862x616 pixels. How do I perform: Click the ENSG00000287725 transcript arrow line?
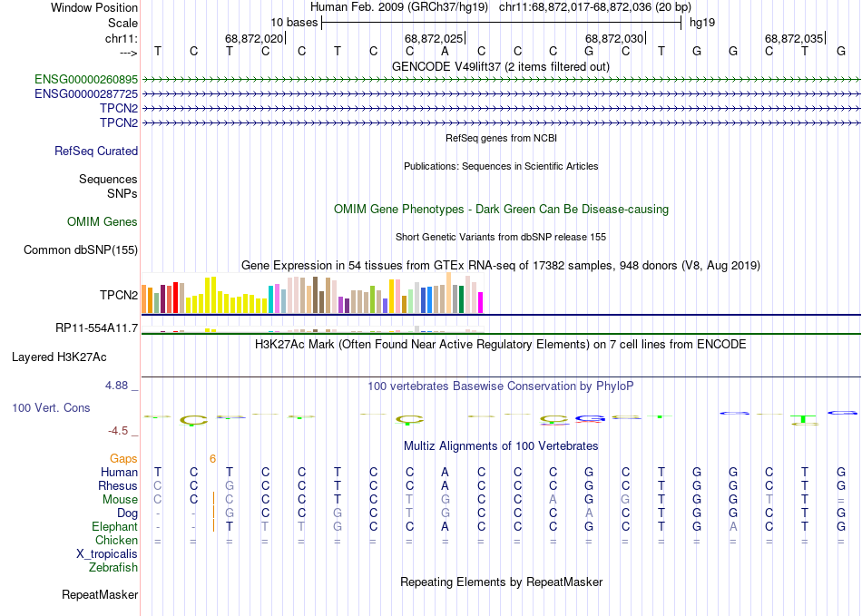(501, 94)
